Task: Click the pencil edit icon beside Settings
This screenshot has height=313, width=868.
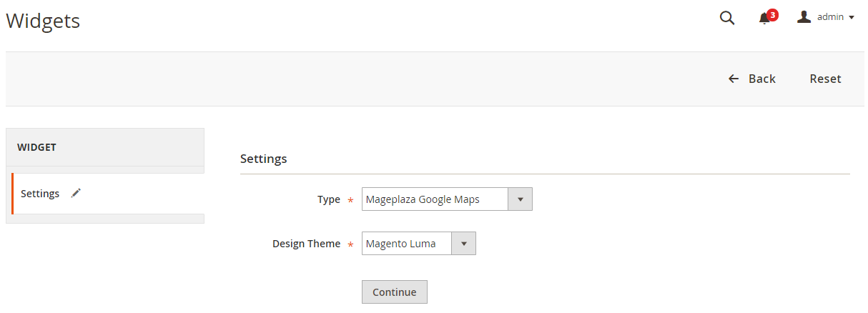Action: (x=77, y=193)
